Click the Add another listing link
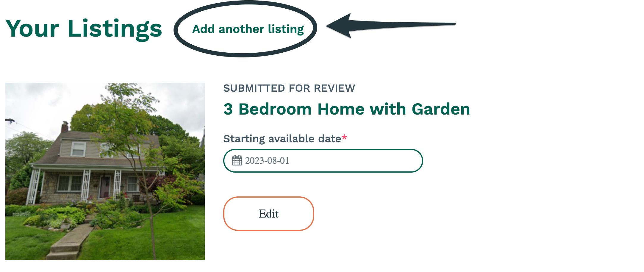644x272 pixels. point(248,29)
